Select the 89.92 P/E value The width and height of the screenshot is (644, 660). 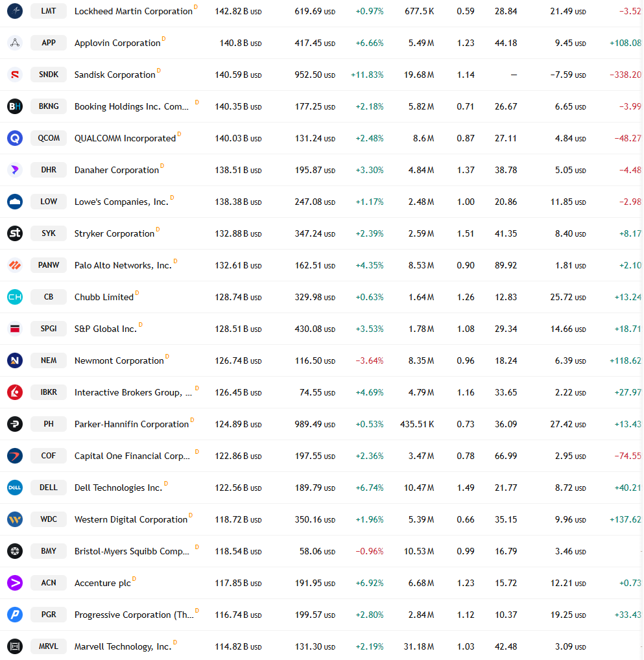coord(506,266)
